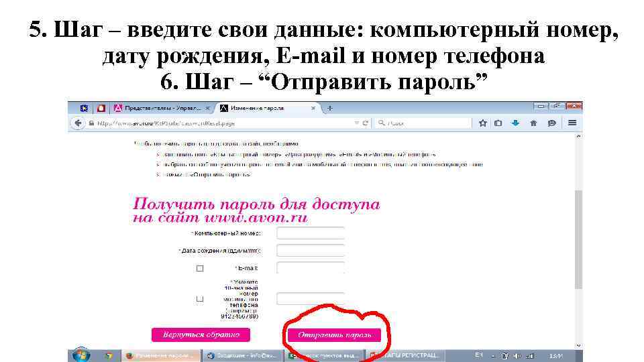Viewport: 644px width, 362px height.
Task: Reload the page with the refresh icon
Action: pyautogui.click(x=365, y=123)
